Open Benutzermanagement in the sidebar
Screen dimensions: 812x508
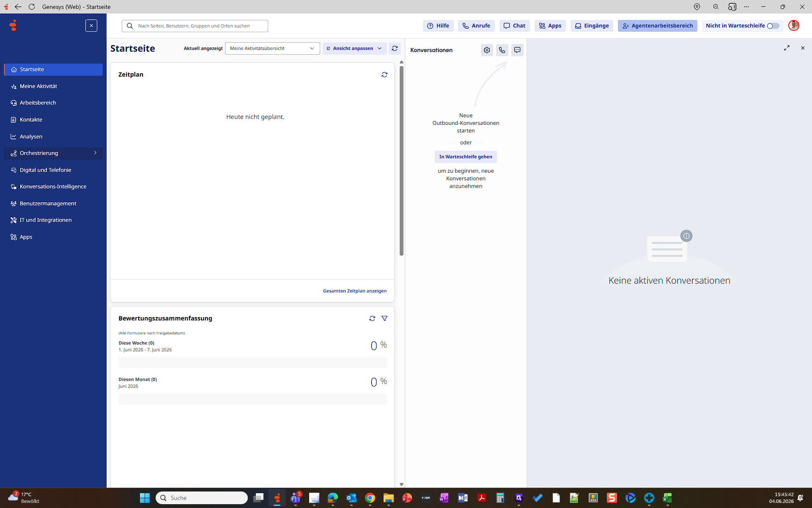53,204
